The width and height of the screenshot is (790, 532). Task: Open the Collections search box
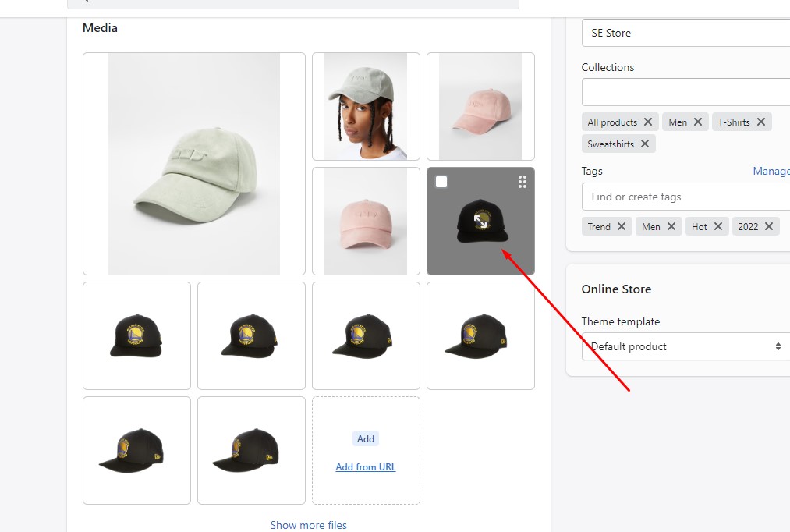pyautogui.click(x=685, y=92)
